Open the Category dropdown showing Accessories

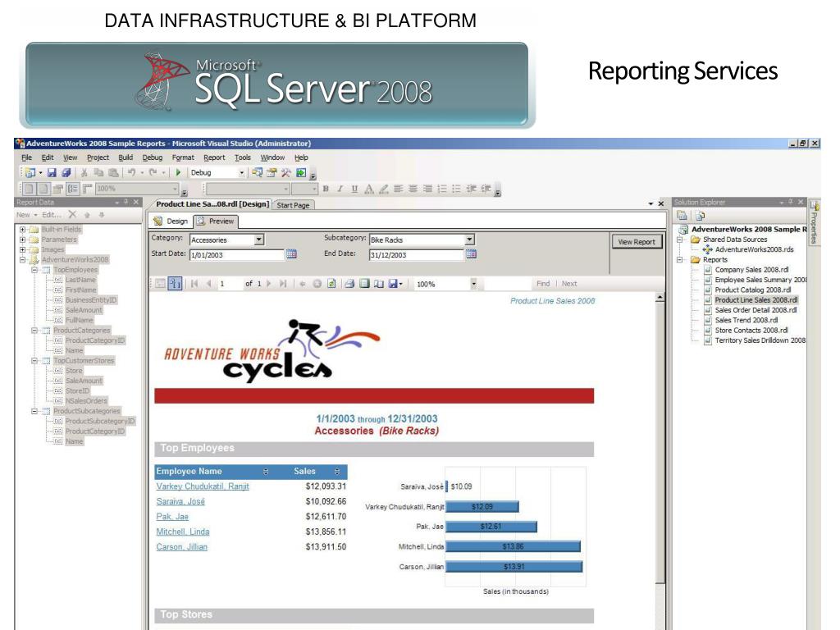[259, 240]
